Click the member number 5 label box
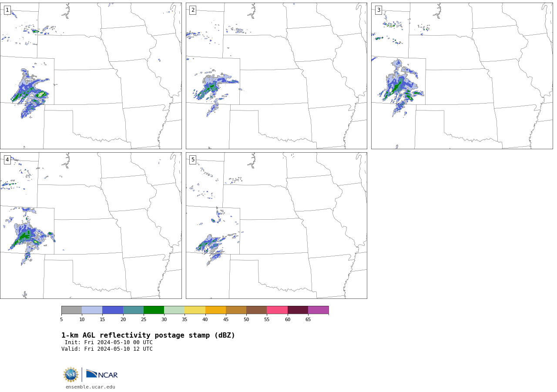The height and width of the screenshot is (392, 557). 193,160
